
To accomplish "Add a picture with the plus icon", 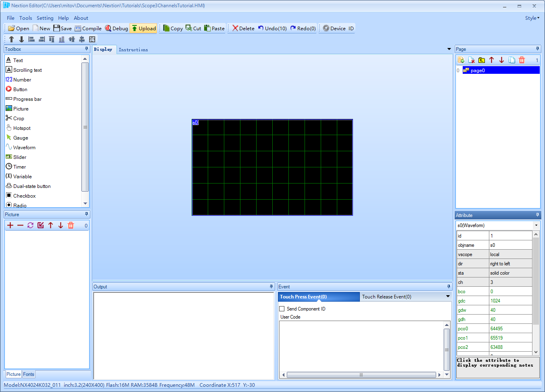I will pyautogui.click(x=10, y=225).
